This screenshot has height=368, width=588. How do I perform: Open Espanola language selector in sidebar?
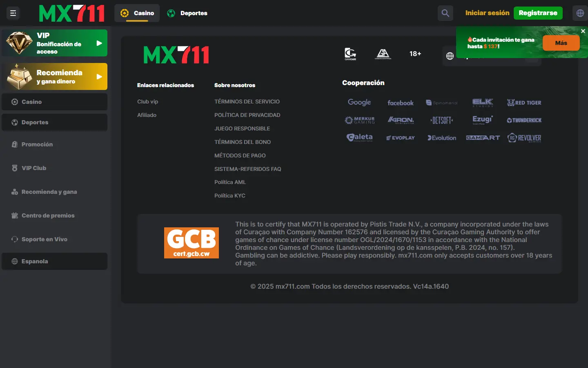point(54,261)
